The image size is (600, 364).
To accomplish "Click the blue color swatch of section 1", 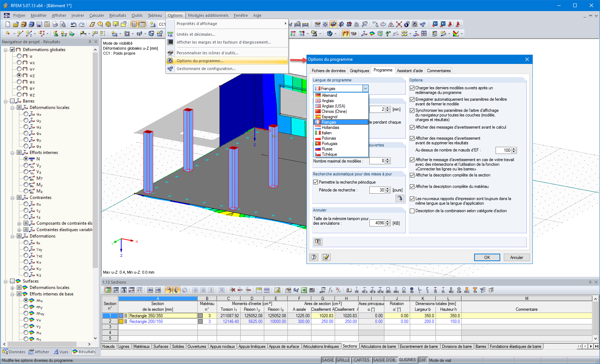I will 121,316.
